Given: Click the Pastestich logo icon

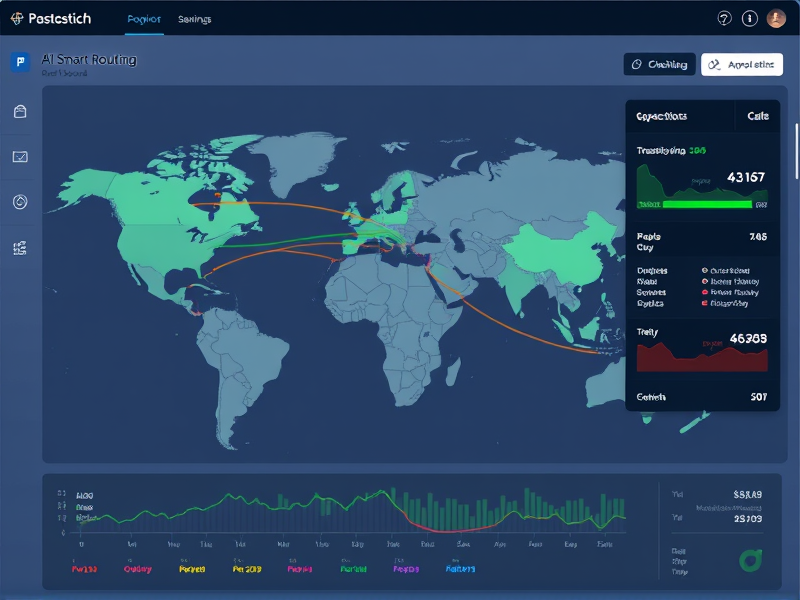Looking at the screenshot, I should tap(16, 19).
